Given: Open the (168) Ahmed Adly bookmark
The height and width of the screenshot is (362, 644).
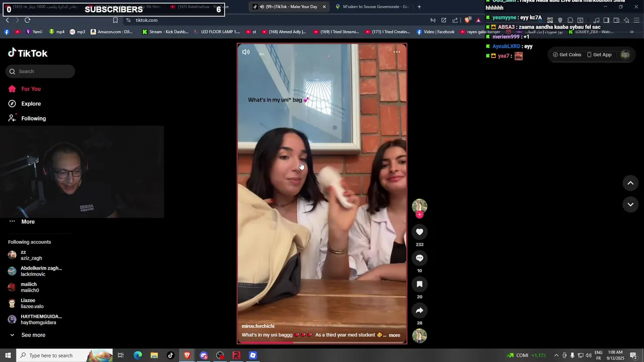Looking at the screenshot, I should (284, 32).
